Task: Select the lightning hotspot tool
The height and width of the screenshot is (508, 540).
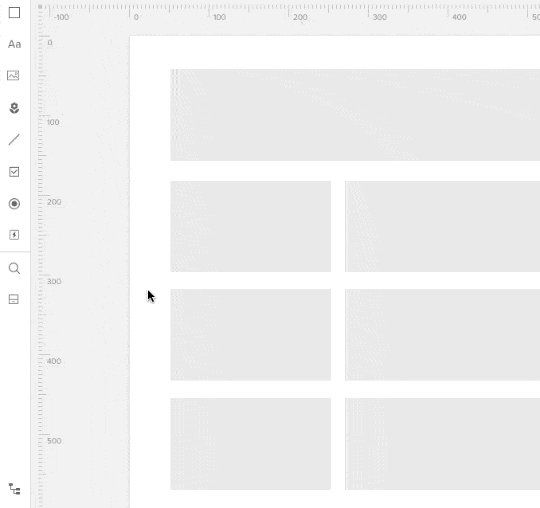Action: point(14,235)
